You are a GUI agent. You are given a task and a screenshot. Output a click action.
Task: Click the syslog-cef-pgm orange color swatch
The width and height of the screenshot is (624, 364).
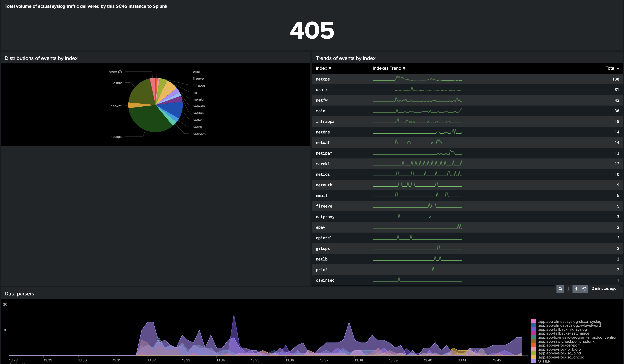pyautogui.click(x=533, y=345)
